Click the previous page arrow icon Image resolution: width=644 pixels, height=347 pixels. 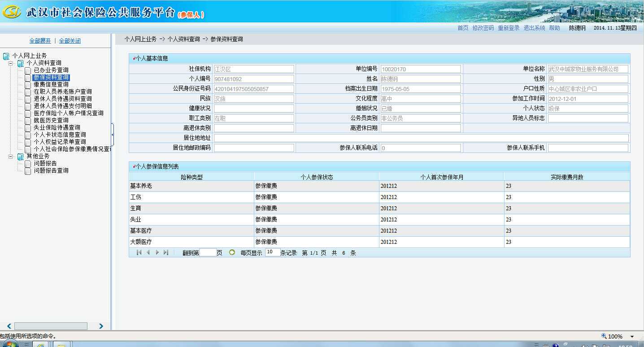[x=148, y=252]
